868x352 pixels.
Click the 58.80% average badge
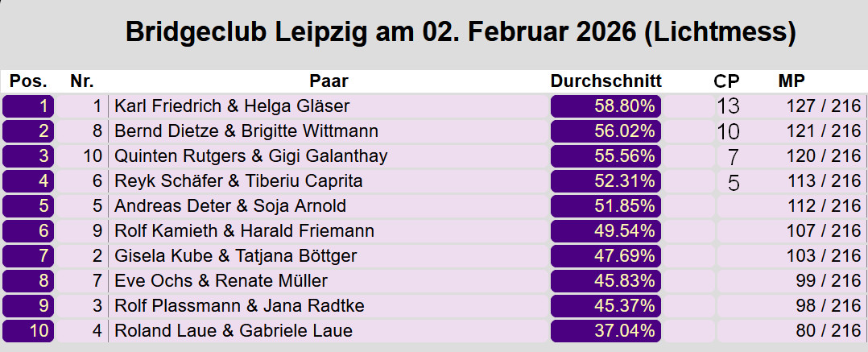pyautogui.click(x=606, y=106)
